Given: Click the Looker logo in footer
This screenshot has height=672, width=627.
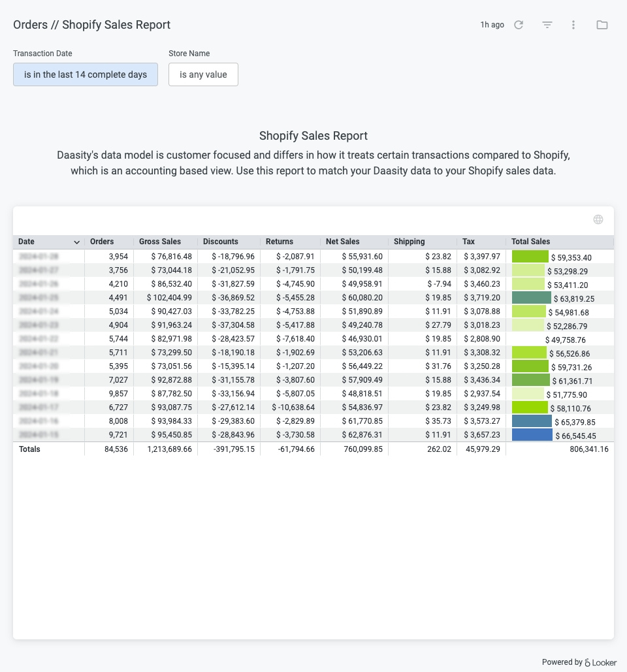Looking at the screenshot, I should [x=600, y=662].
